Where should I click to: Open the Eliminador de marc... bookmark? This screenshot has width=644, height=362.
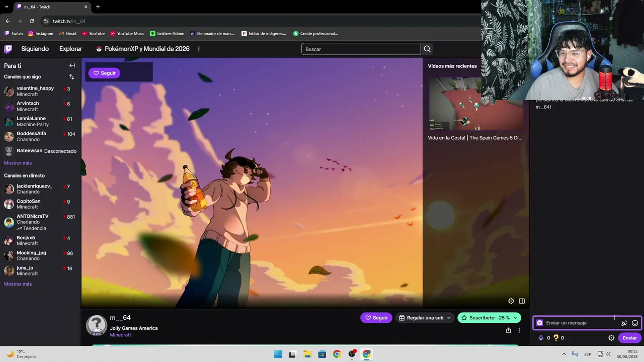(x=212, y=34)
